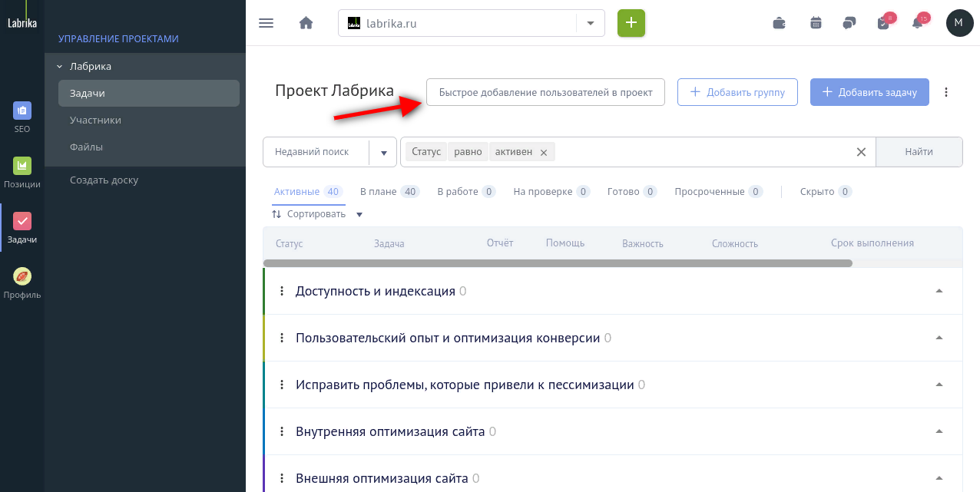Switch to В работе tab
This screenshot has height=492, width=980.
pyautogui.click(x=466, y=192)
